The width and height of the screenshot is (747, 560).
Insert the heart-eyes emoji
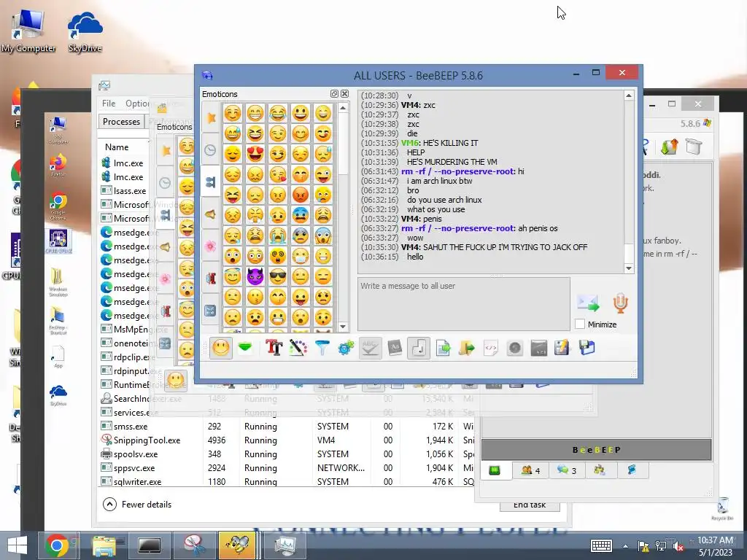pyautogui.click(x=255, y=155)
